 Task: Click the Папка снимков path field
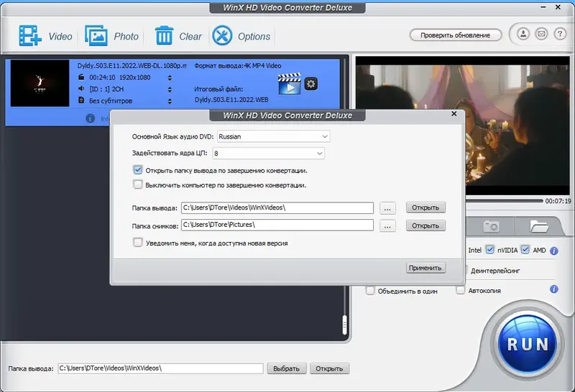click(277, 225)
